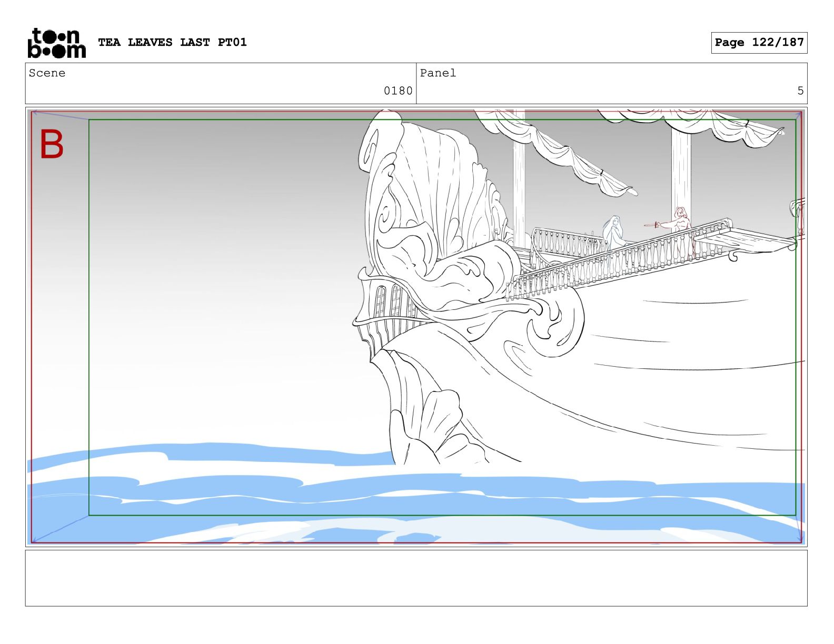Screen dimensions: 834x644
Task: Click the 'Panel' label
Action: point(438,73)
